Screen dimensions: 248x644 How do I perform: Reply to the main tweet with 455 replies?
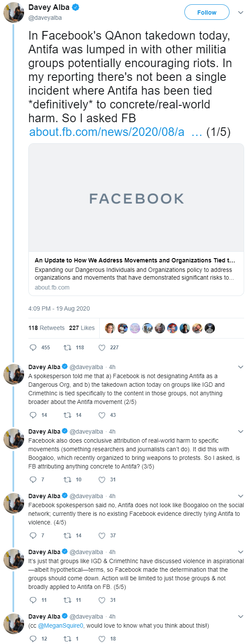click(33, 347)
